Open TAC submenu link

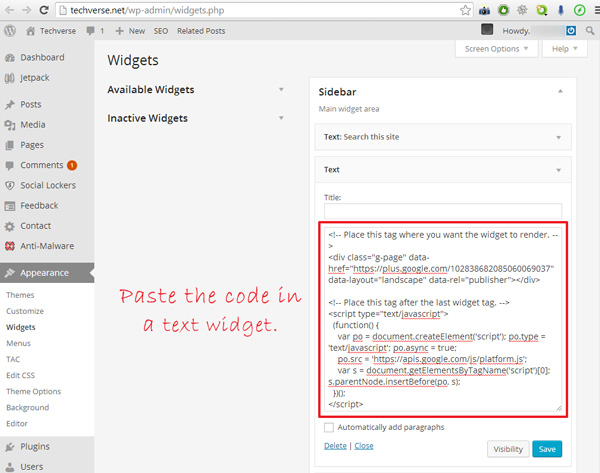[x=13, y=359]
